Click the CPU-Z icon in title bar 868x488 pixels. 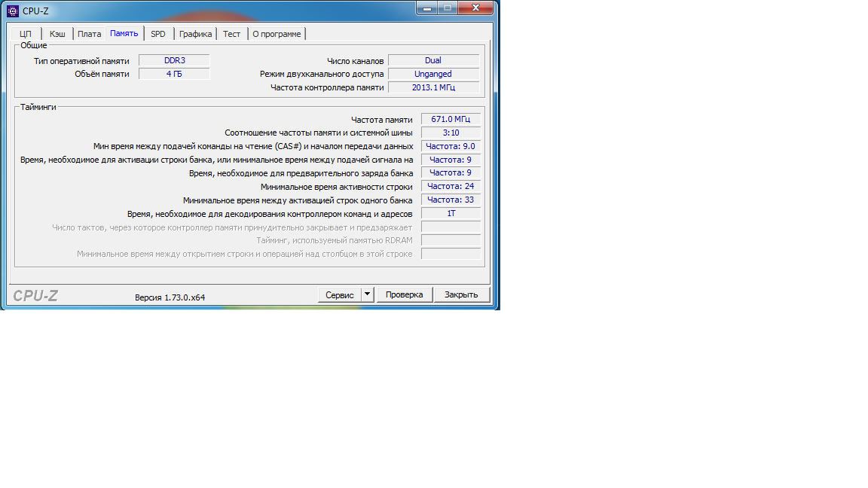pos(13,11)
